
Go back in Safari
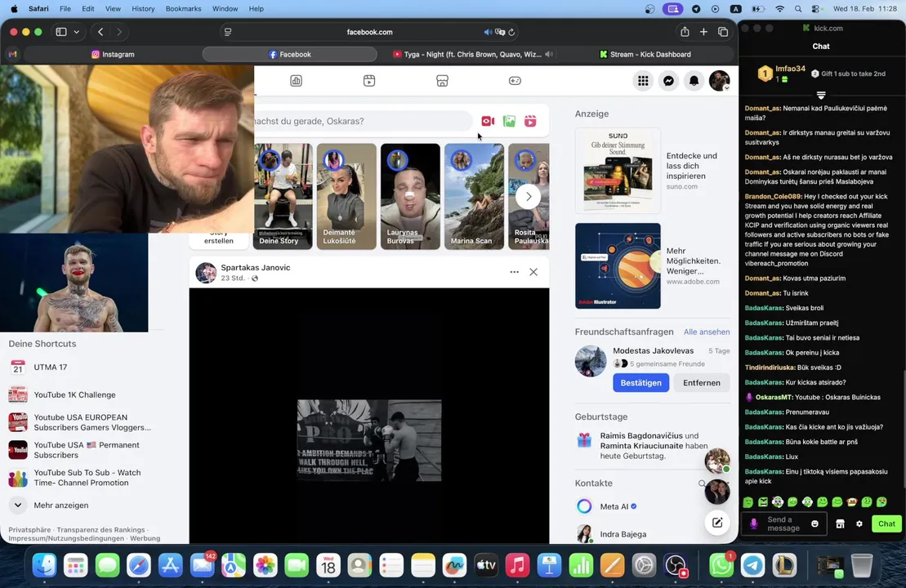pos(100,33)
